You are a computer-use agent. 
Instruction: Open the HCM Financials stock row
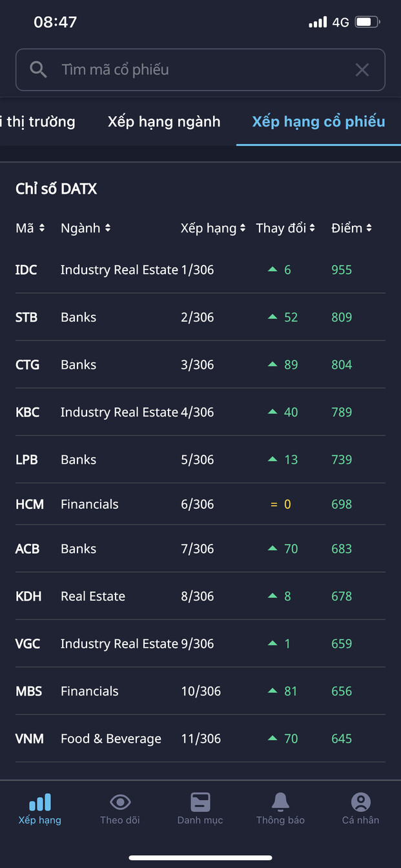click(200, 504)
